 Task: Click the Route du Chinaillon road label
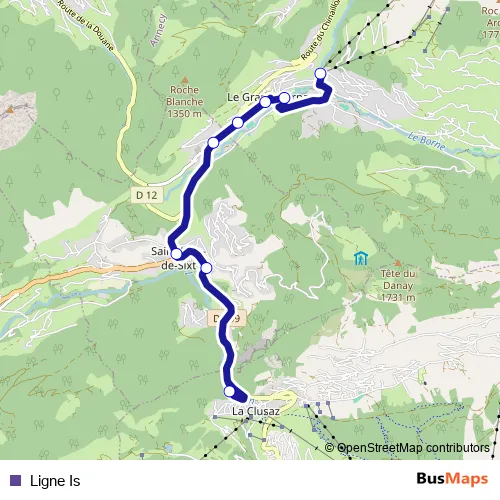(x=320, y=31)
